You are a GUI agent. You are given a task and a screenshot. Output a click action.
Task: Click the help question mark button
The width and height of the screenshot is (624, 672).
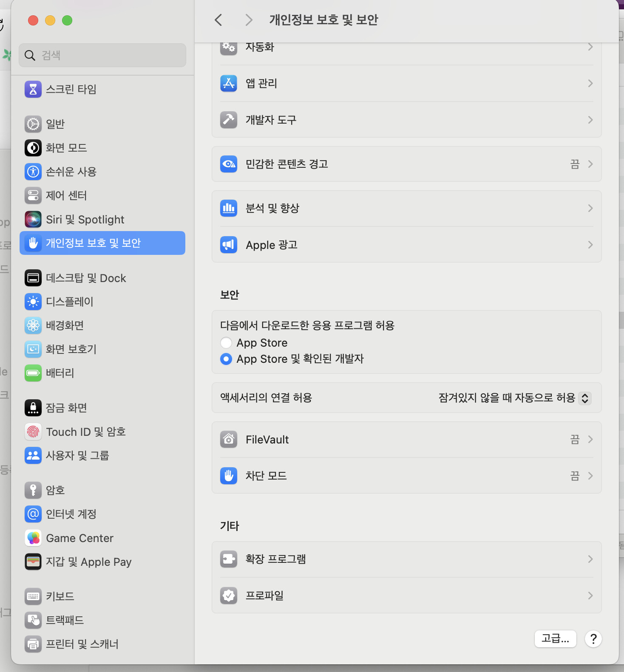click(x=593, y=639)
